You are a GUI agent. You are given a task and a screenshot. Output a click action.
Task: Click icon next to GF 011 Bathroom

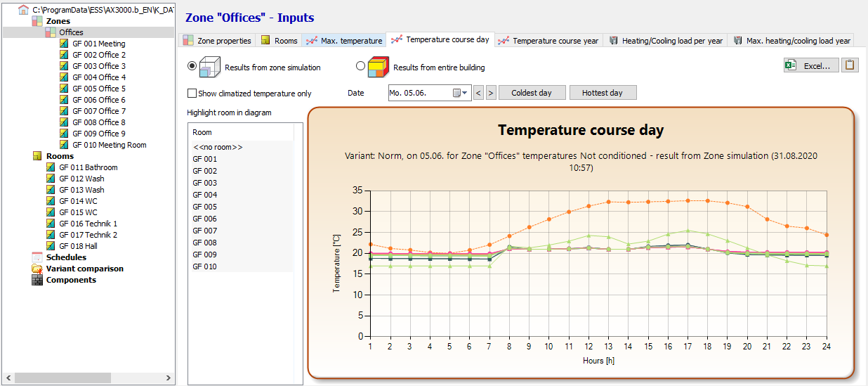click(51, 167)
